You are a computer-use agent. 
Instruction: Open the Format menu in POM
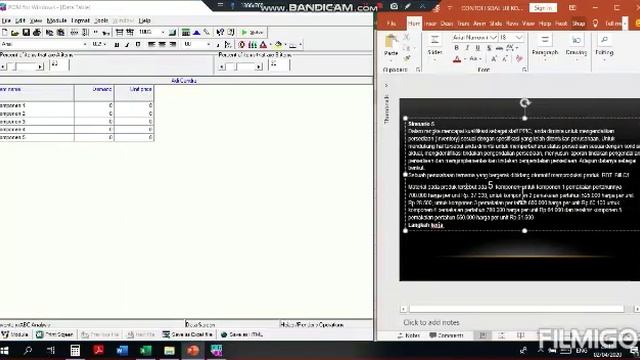[80, 20]
